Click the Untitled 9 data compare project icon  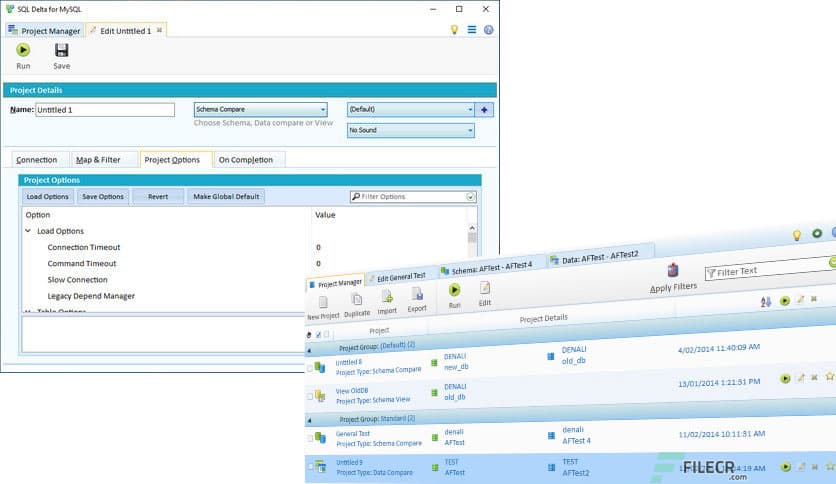(x=320, y=466)
